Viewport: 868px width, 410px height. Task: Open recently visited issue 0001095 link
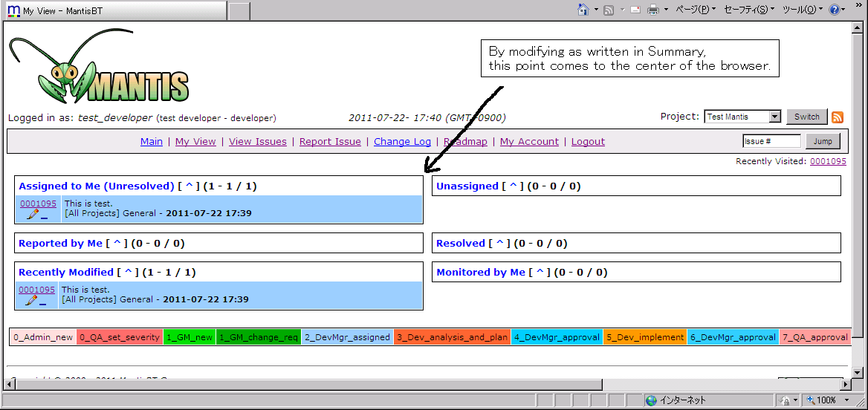[x=828, y=161]
